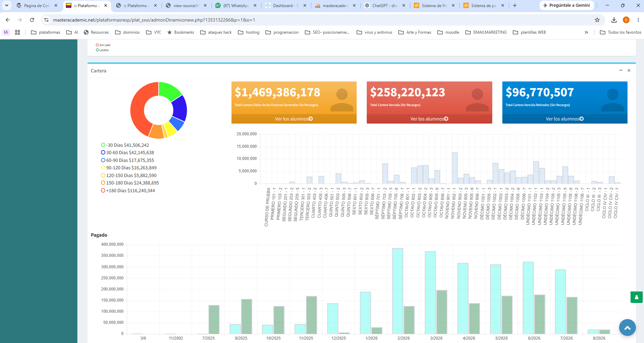Open the hosting bookmark folder
The height and width of the screenshot is (343, 644).
[x=249, y=32]
